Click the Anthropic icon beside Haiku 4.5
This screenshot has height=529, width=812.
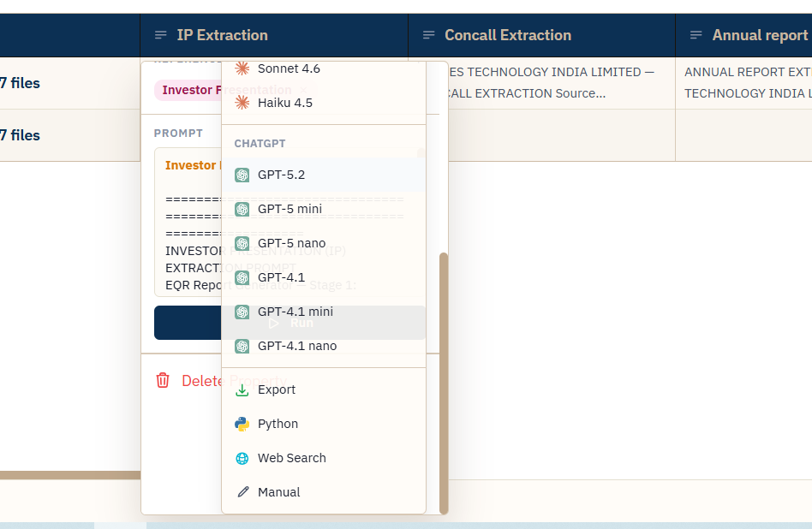[242, 103]
